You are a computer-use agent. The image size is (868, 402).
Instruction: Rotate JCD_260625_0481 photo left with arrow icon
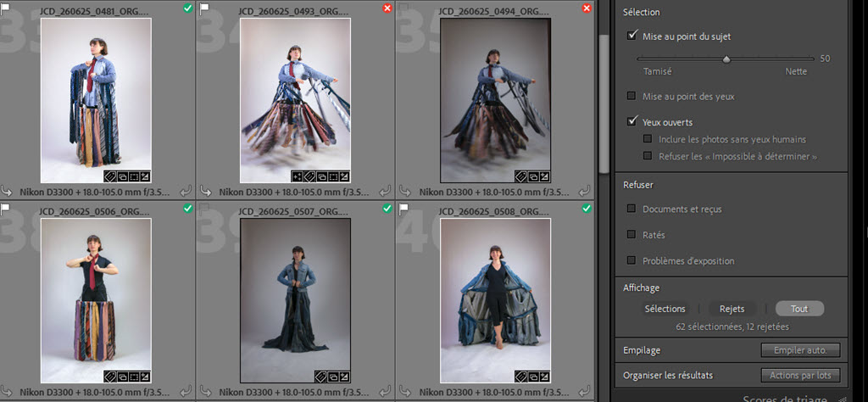point(7,192)
